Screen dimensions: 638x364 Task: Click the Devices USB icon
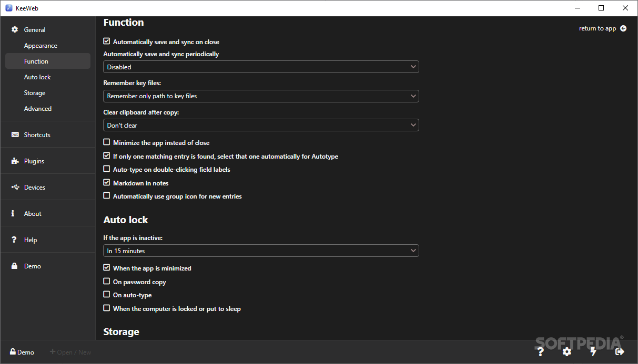coord(15,188)
